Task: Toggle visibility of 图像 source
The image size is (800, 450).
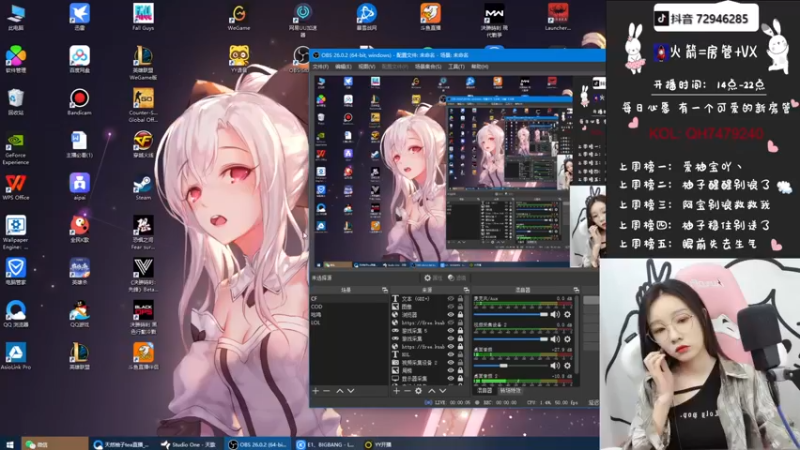Action: 451,307
